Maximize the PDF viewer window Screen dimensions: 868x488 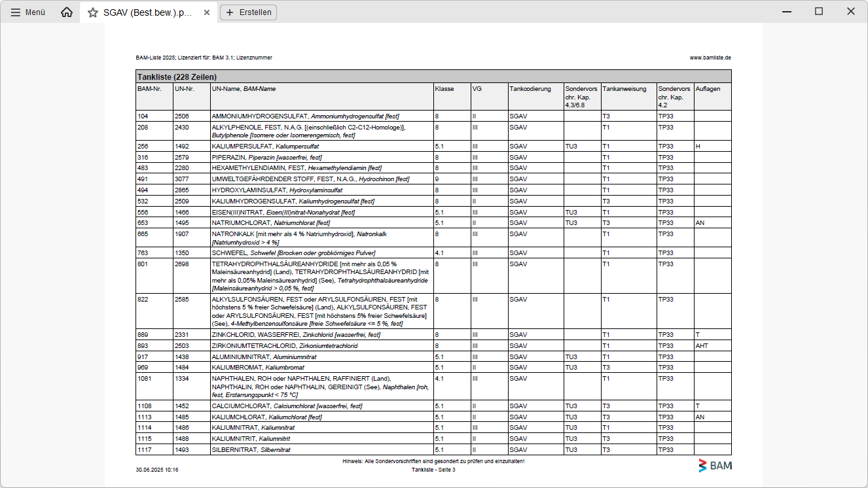pyautogui.click(x=819, y=11)
